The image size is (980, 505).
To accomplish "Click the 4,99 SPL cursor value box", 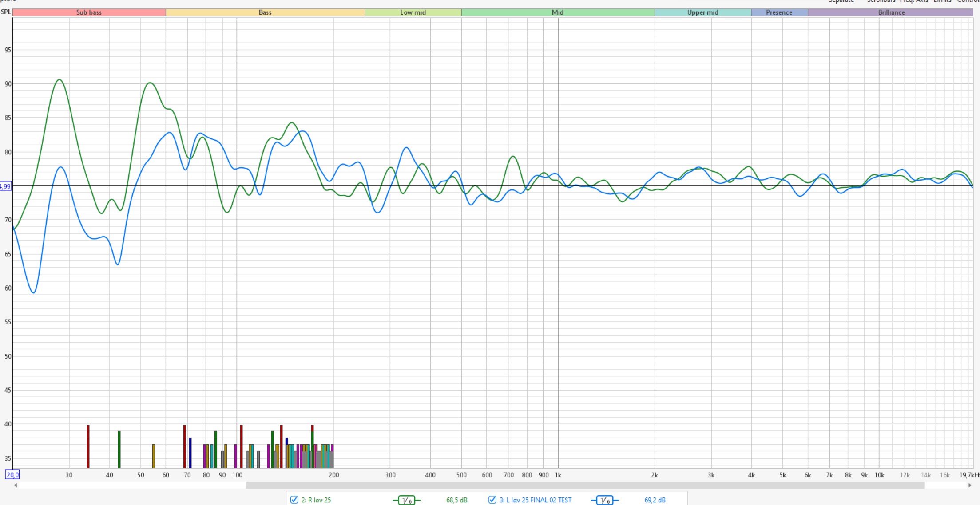I will pos(5,186).
